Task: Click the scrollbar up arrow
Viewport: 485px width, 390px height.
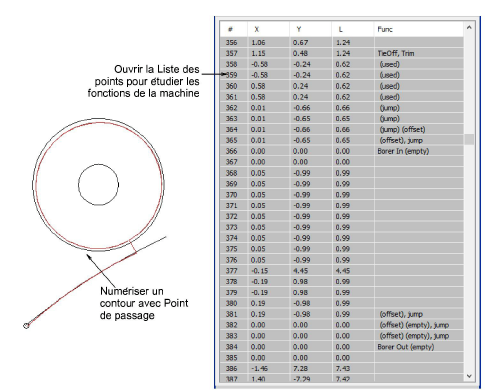Action: (x=469, y=28)
